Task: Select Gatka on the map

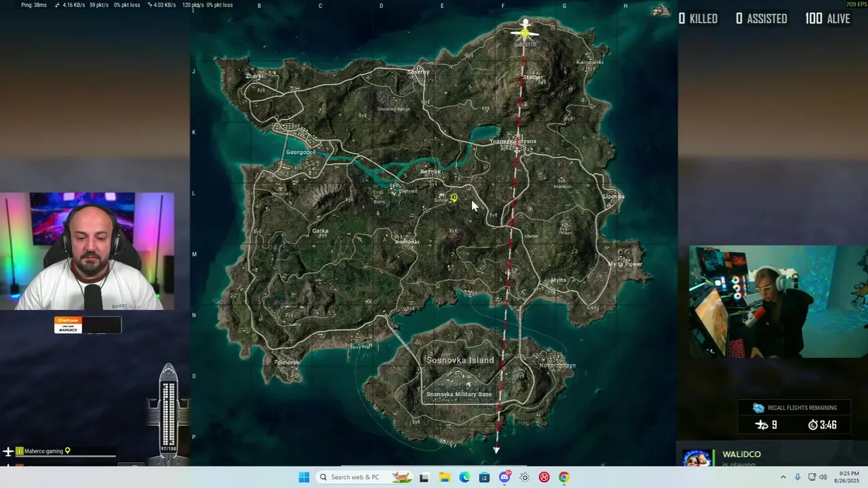Action: [320, 231]
